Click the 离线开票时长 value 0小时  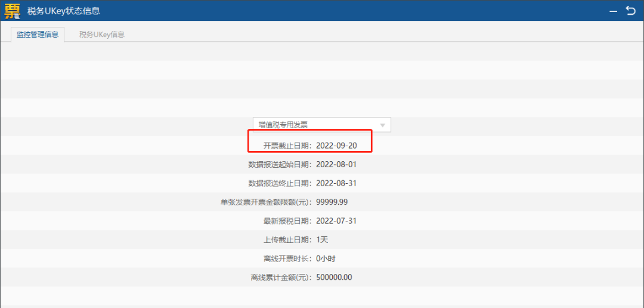(327, 258)
